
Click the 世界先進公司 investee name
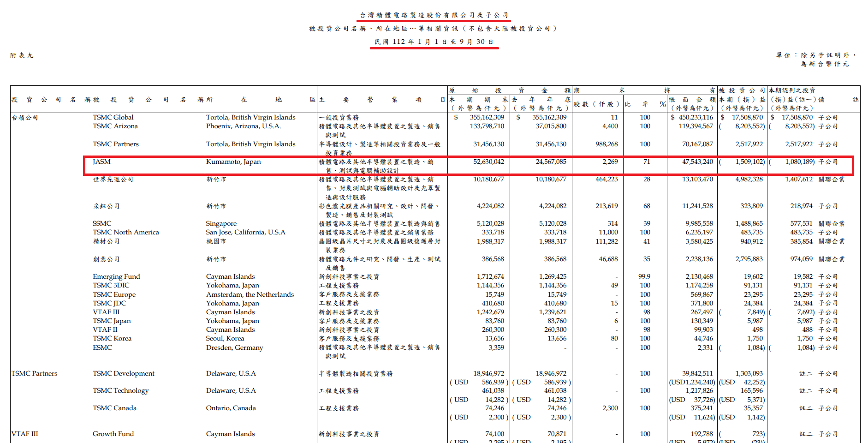[113, 180]
